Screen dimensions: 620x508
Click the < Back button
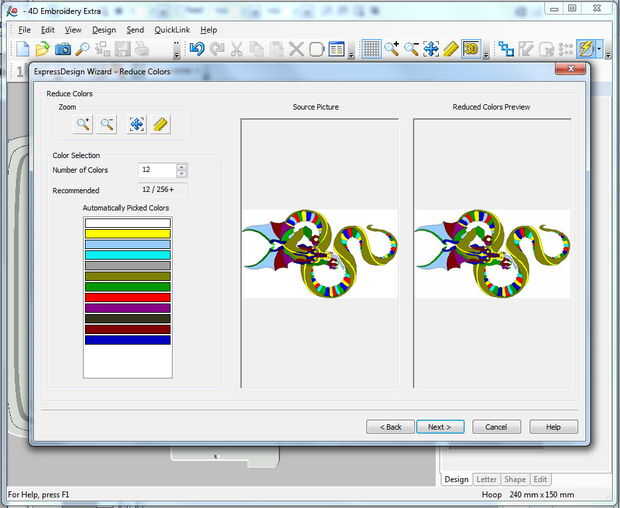point(390,427)
